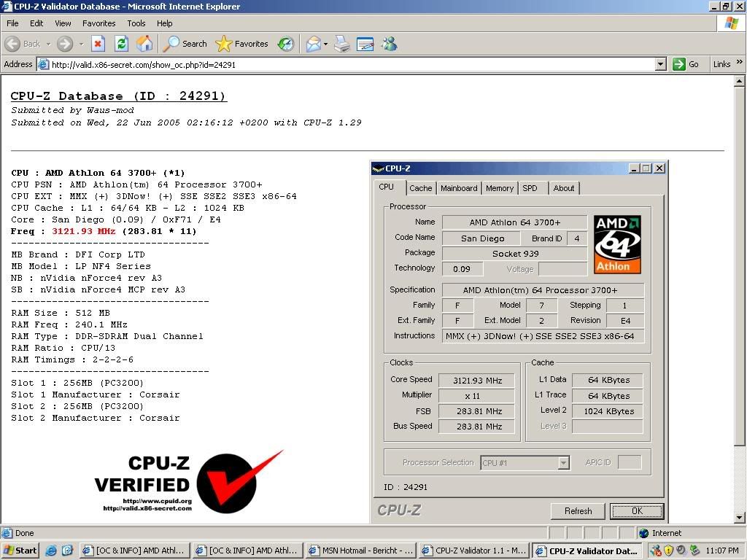
Task: Open the address bar URL dropdown
Action: point(660,64)
